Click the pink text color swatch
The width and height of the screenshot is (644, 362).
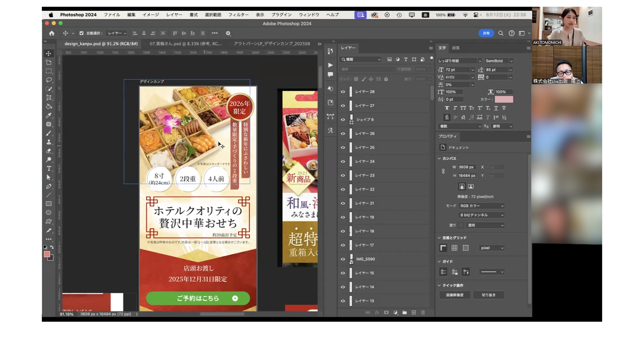504,99
